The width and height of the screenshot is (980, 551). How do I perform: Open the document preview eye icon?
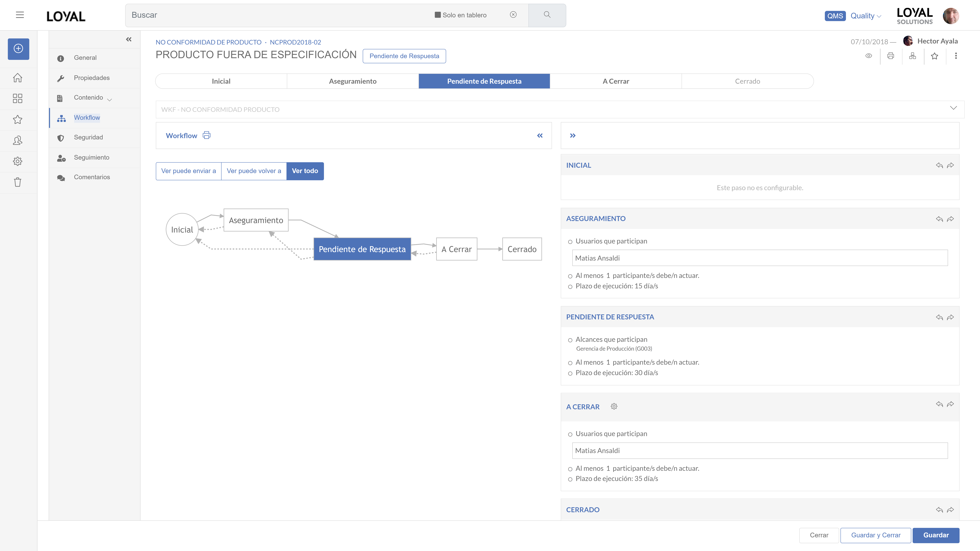869,56
